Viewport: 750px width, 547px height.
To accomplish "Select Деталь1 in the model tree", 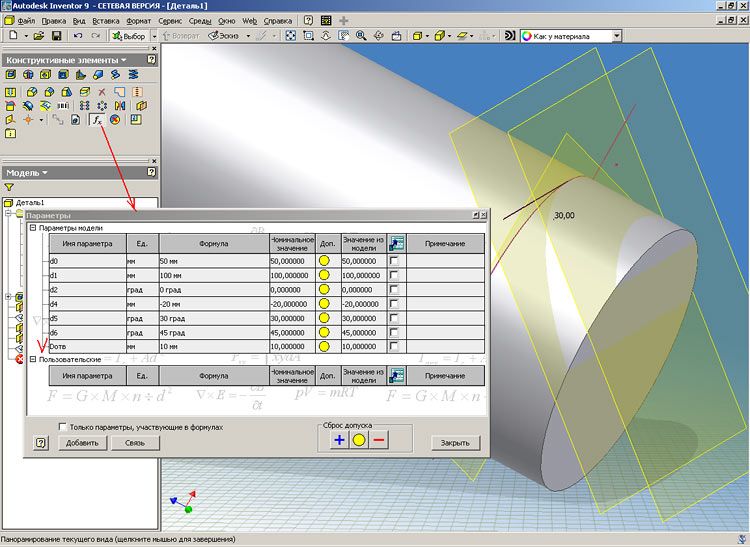I will pyautogui.click(x=30, y=203).
